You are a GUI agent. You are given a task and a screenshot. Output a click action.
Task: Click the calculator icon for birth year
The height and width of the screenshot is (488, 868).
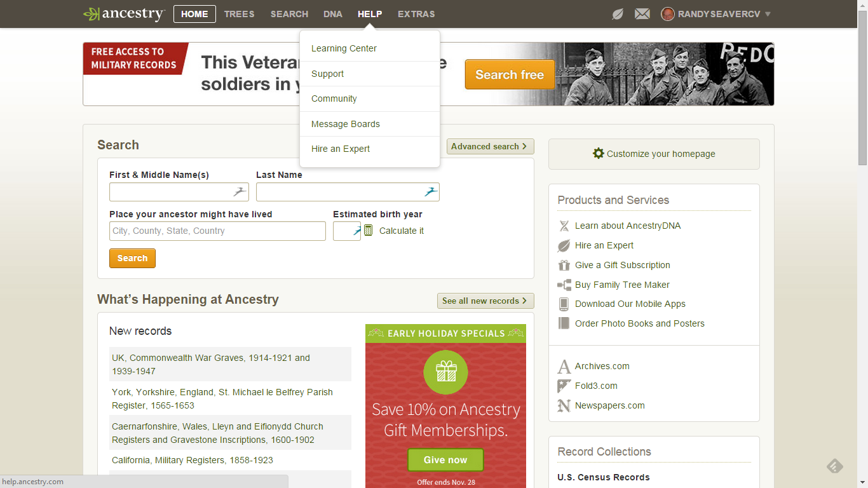(369, 231)
